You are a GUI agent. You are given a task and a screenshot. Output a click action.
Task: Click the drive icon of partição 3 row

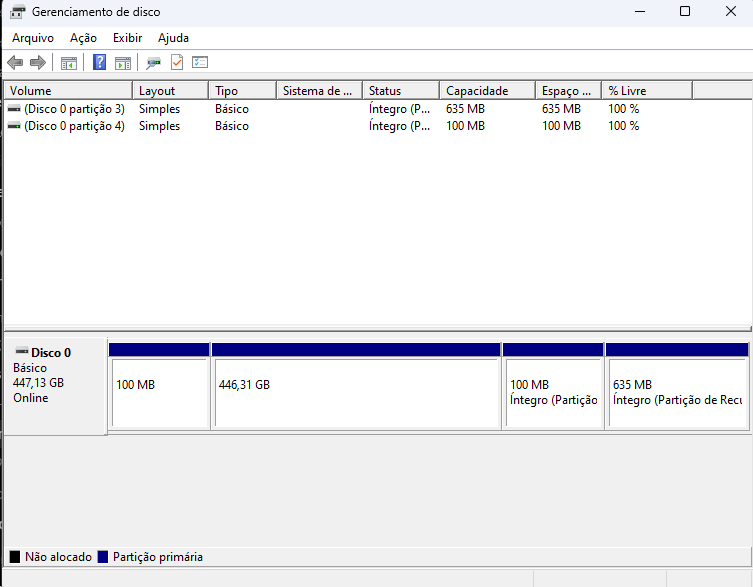tap(14, 109)
